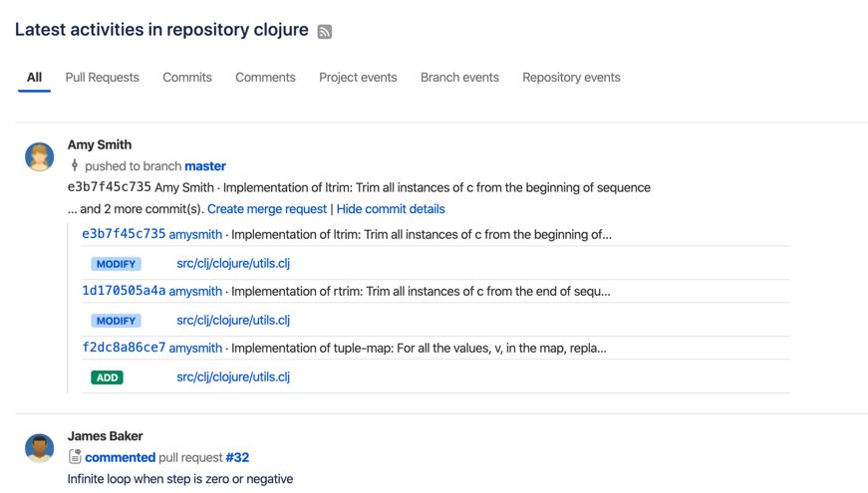
Task: Click James Baker's avatar image
Action: pos(39,448)
